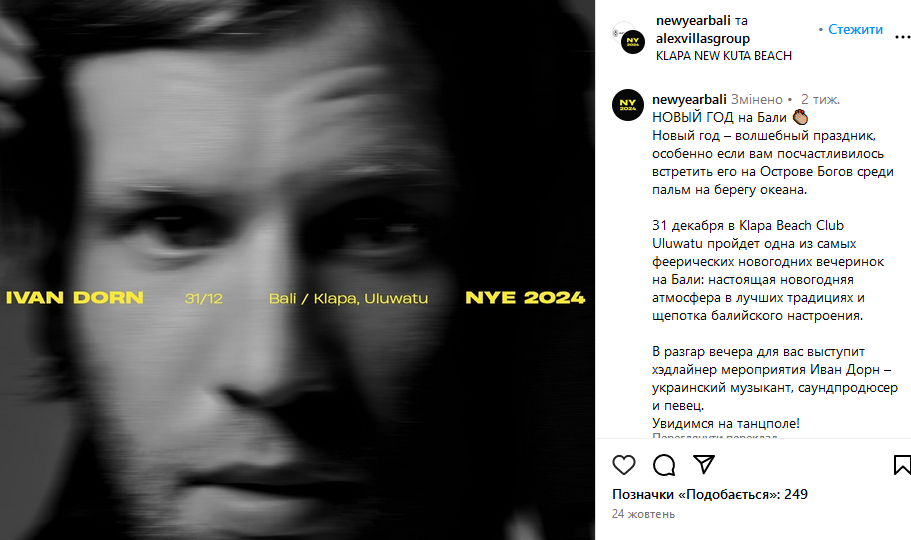This screenshot has width=911, height=540.
Task: Open the newyearbali username in the caption
Action: click(x=689, y=99)
